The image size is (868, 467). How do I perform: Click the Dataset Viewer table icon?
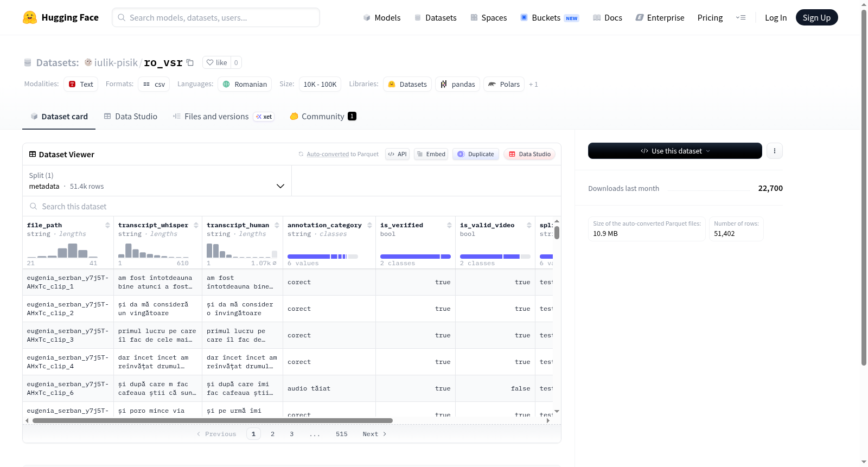[33, 155]
